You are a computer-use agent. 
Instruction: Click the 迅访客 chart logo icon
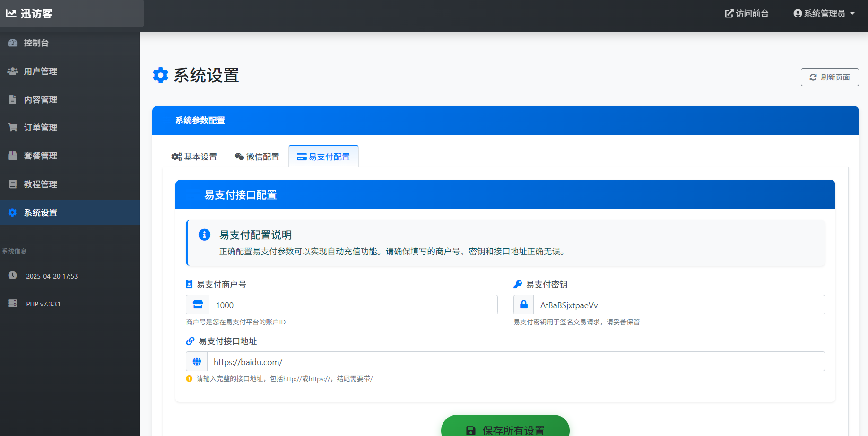[11, 14]
